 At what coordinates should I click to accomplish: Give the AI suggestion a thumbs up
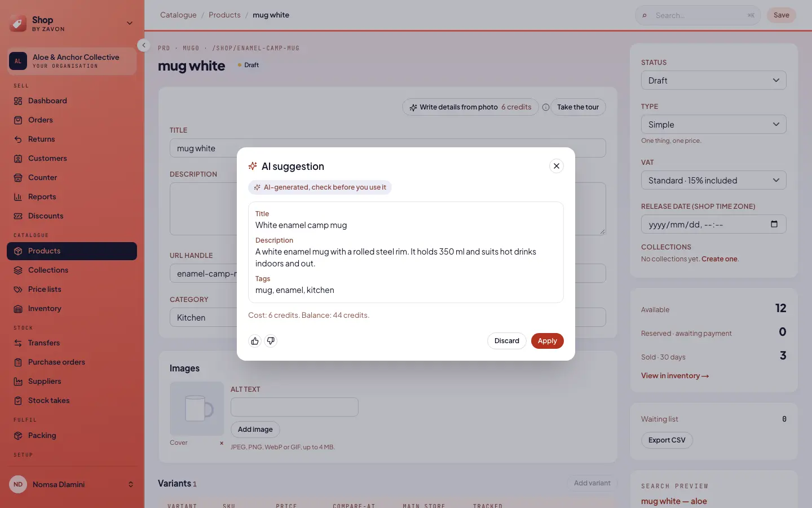pyautogui.click(x=255, y=341)
